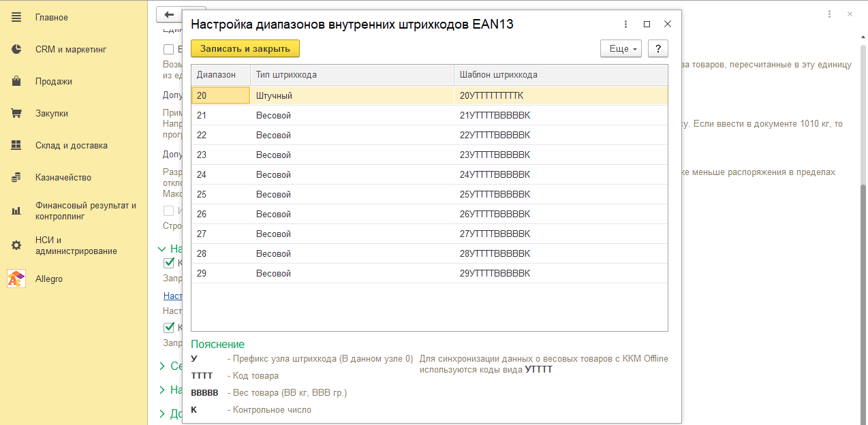The height and width of the screenshot is (425, 868).
Task: Go to the Склад и доставка label
Action: coord(72,145)
